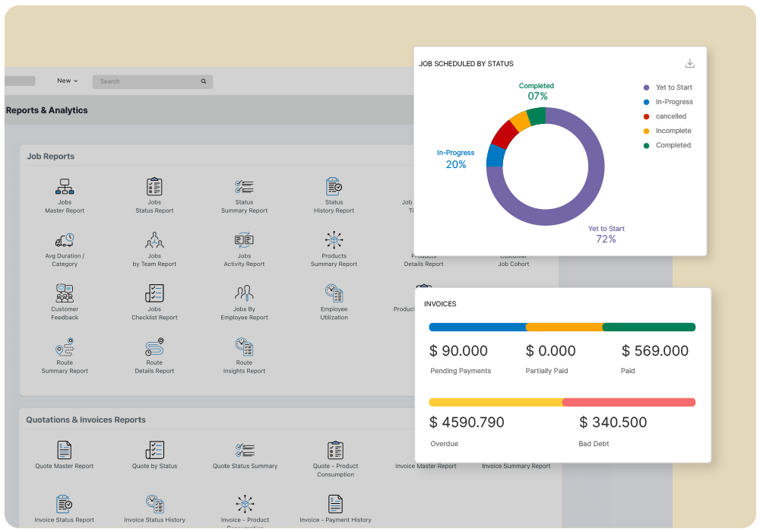
Task: Open the Jobs Status Report icon
Action: (154, 187)
